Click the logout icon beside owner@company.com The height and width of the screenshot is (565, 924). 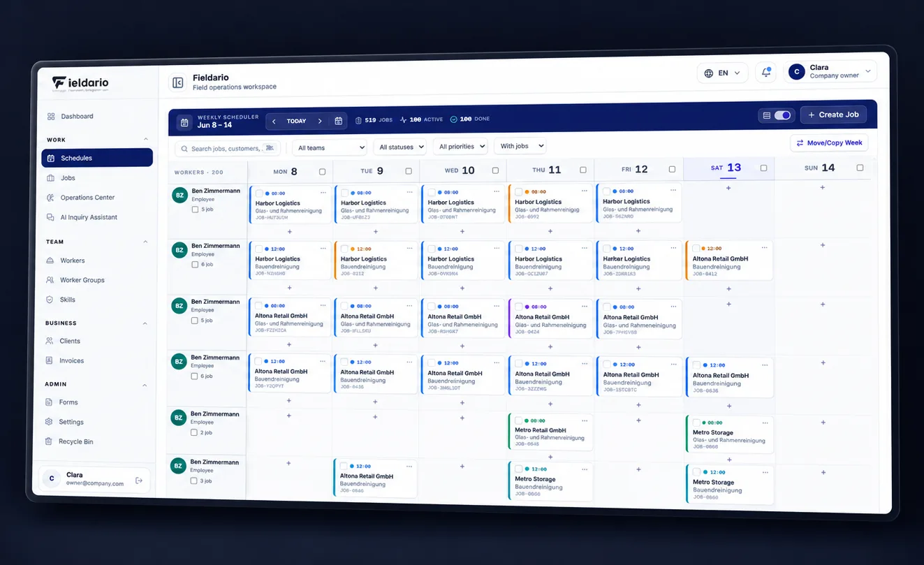[139, 480]
